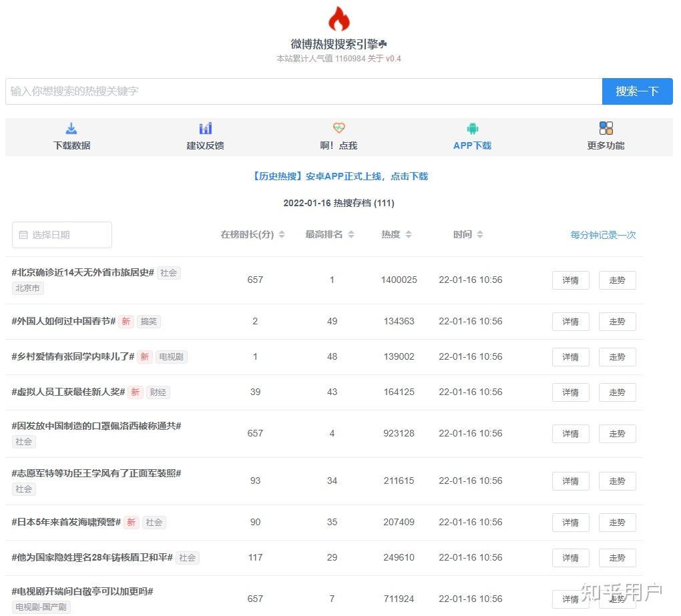Open 详情 for 外国人如何过中国春节 topic
The width and height of the screenshot is (681, 616).
pyautogui.click(x=571, y=322)
